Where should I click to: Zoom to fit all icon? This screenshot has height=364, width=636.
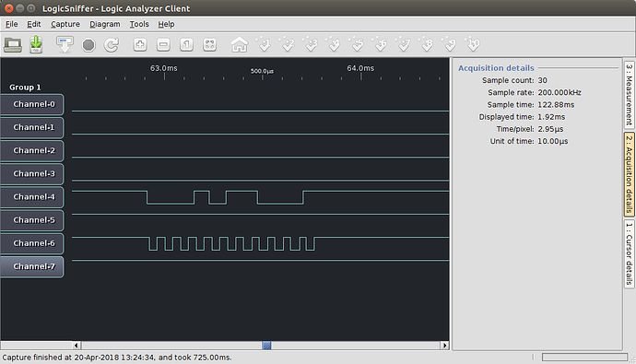tap(209, 44)
